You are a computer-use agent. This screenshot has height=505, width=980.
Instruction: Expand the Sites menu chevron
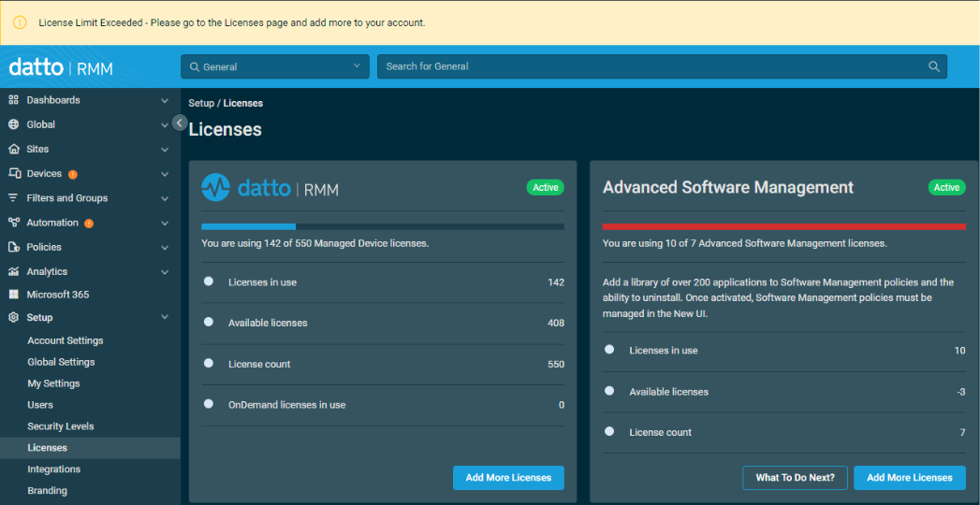point(165,150)
